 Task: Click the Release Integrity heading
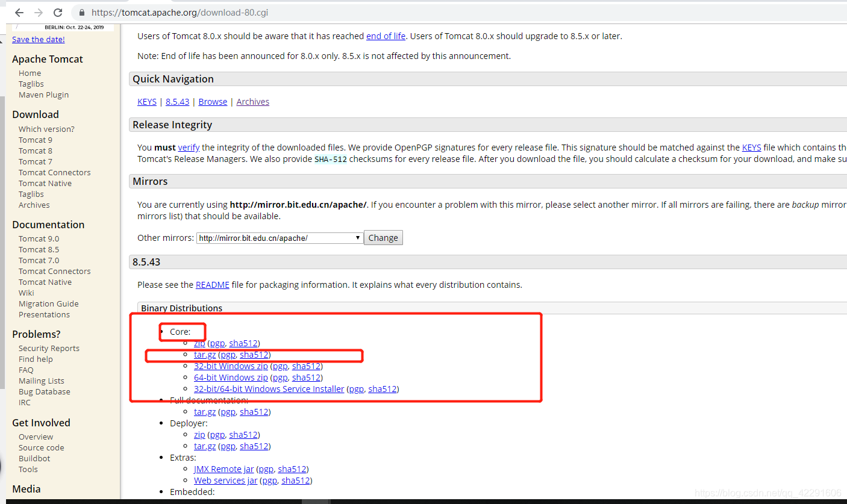click(x=172, y=125)
